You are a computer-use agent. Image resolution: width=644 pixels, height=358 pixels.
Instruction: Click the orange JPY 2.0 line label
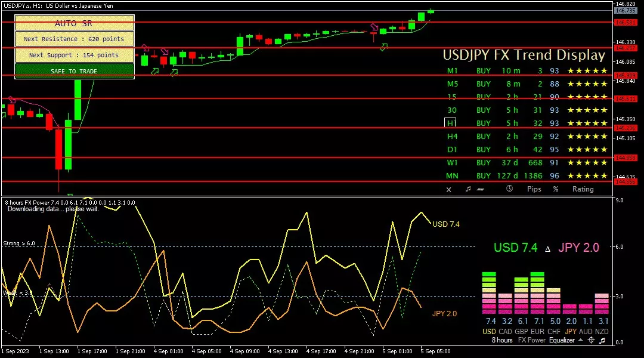tap(444, 314)
